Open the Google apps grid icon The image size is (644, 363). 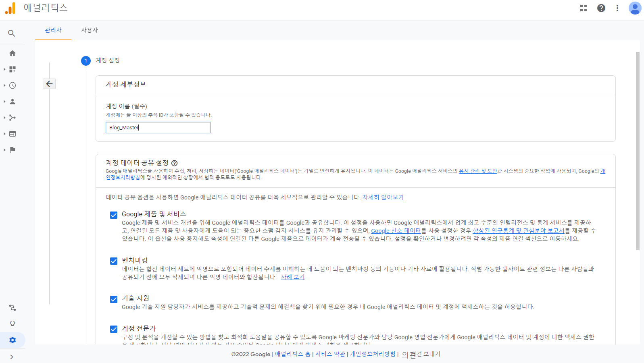(584, 8)
